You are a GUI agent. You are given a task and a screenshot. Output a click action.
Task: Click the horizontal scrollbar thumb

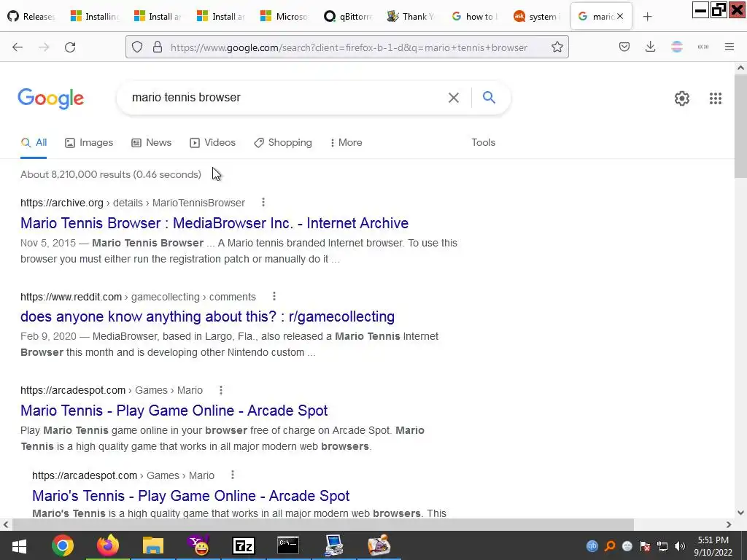(x=322, y=524)
